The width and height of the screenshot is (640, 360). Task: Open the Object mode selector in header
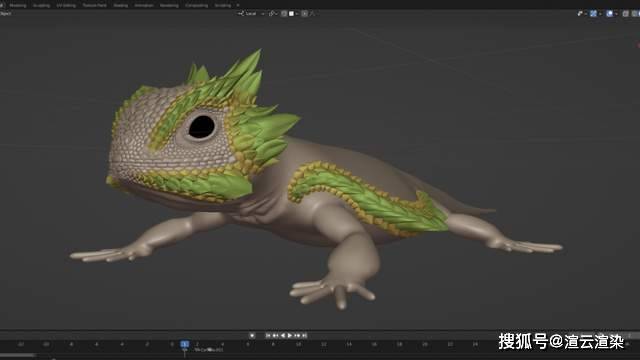coord(6,13)
